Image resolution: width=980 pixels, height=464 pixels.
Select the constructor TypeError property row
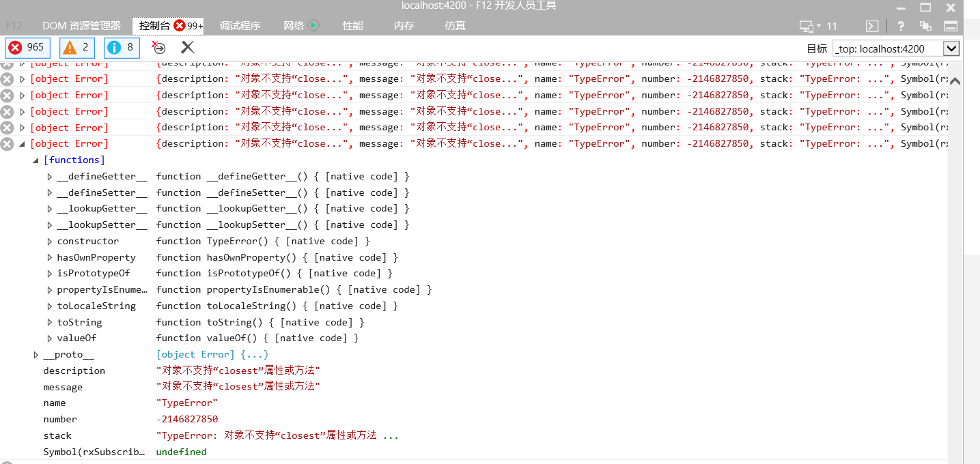pos(89,241)
